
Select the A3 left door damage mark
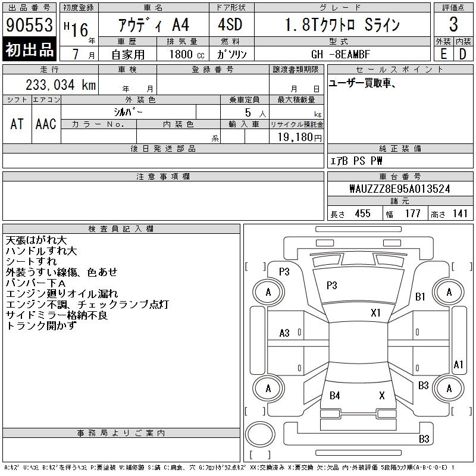284,333
